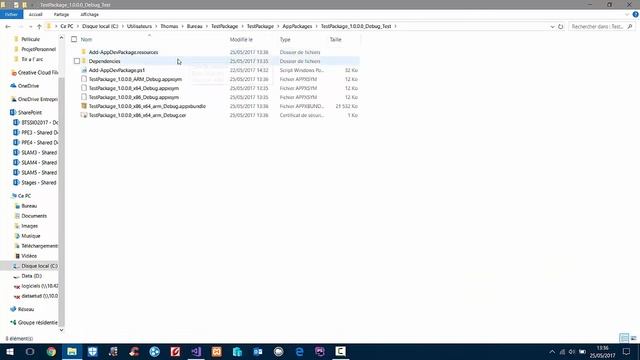Go back with the back arrow
This screenshot has height=360, width=640.
8,27
